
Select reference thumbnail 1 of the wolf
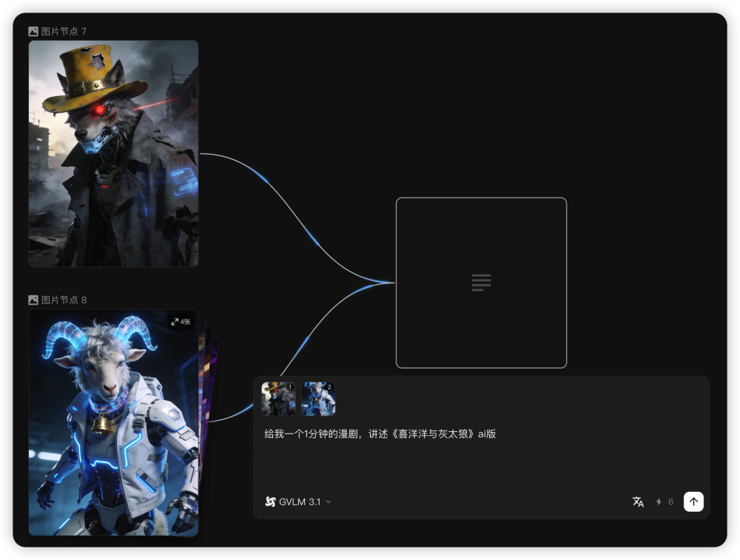tap(278, 399)
